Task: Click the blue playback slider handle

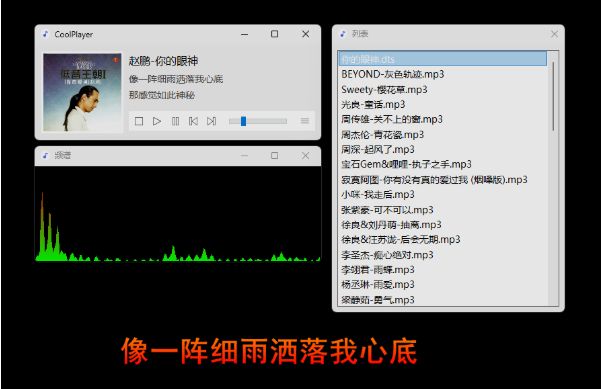Action: [243, 121]
